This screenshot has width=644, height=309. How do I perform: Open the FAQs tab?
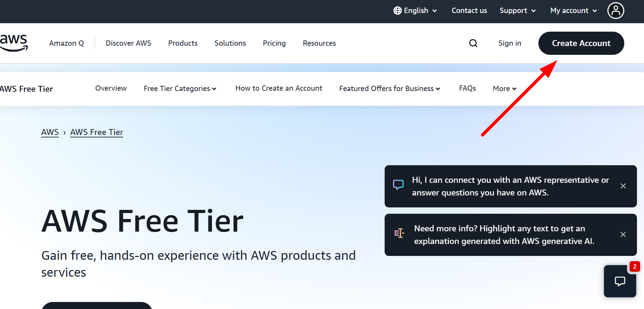[467, 88]
